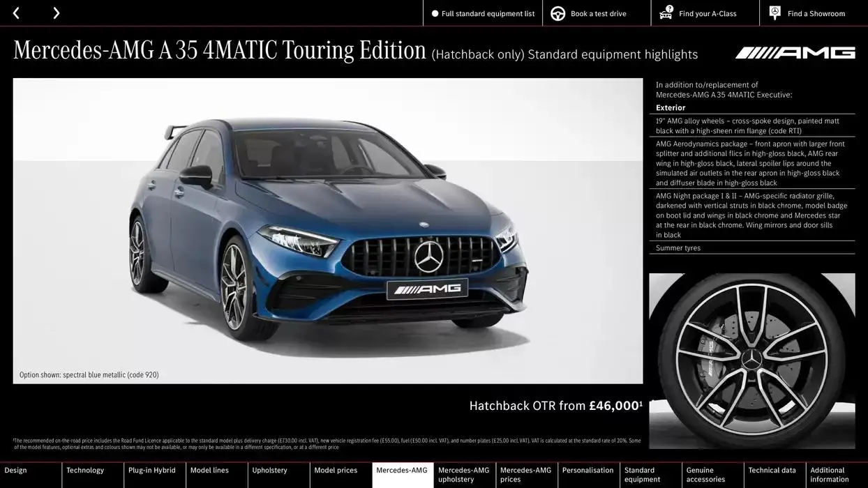868x488 pixels.
Task: Click the Full standard equipment list button
Action: (x=482, y=13)
